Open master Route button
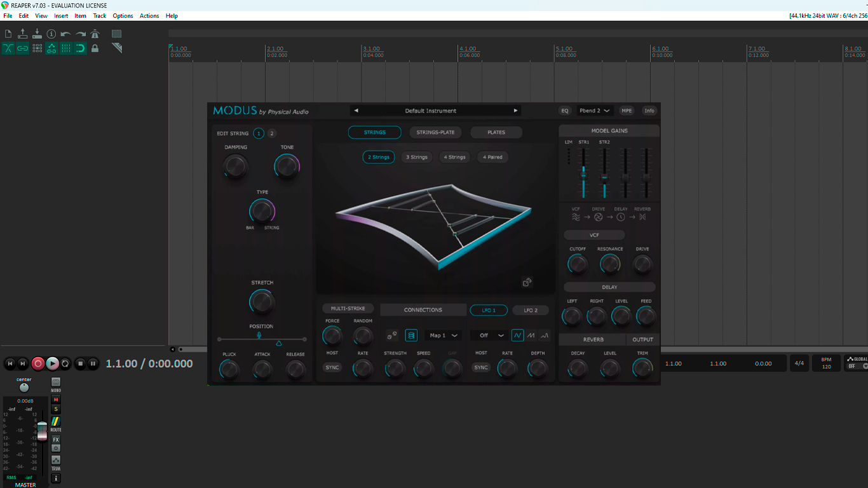The image size is (868, 488). [x=56, y=421]
